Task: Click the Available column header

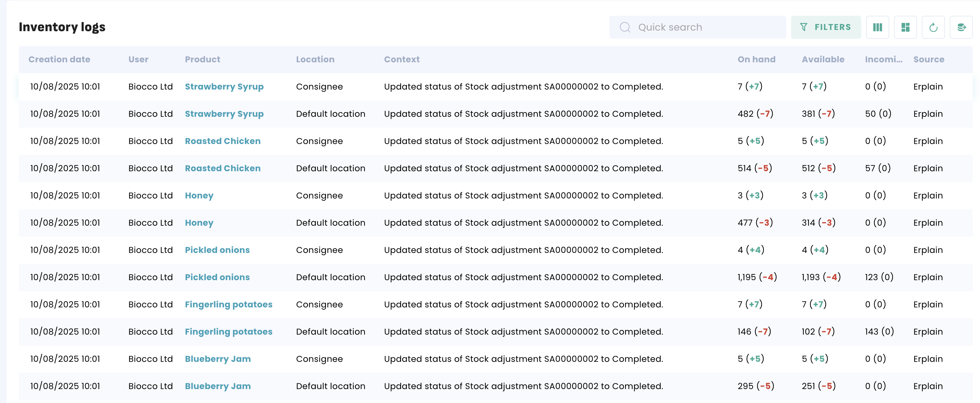Action: (823, 59)
